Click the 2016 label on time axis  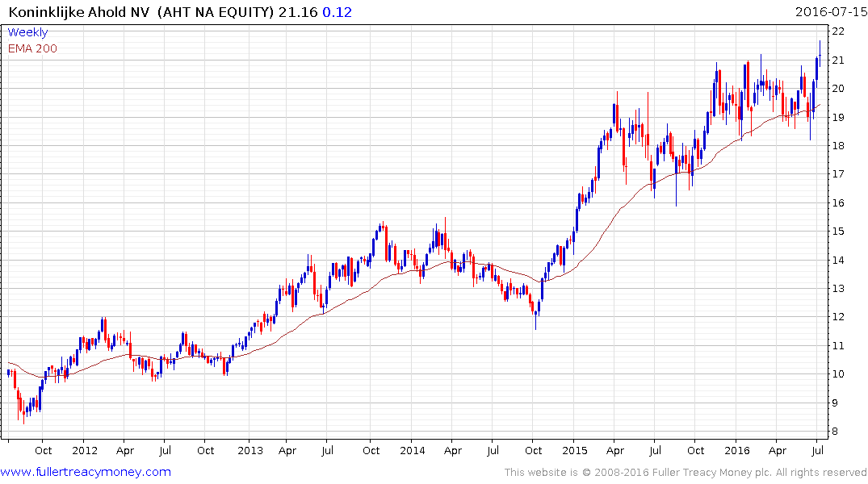(x=737, y=450)
